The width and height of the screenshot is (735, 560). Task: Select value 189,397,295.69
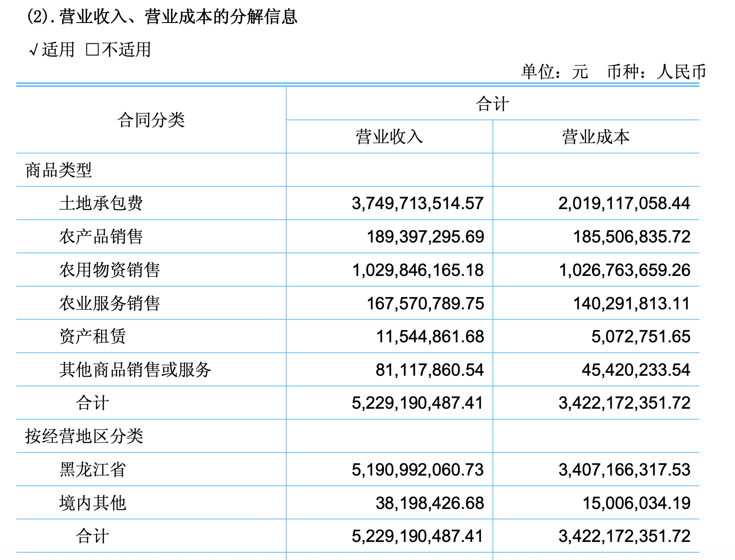[x=425, y=237]
